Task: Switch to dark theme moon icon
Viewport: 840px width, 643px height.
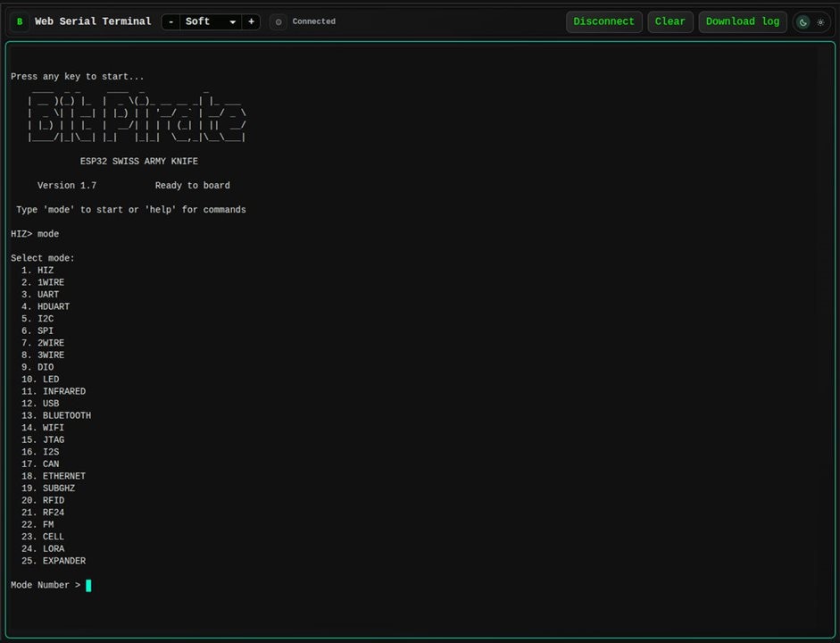Action: (x=803, y=22)
